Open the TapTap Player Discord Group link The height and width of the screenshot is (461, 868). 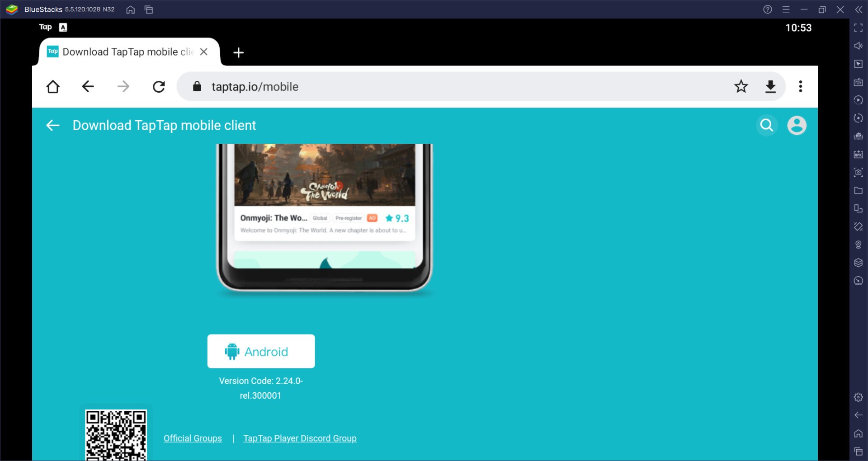(300, 438)
